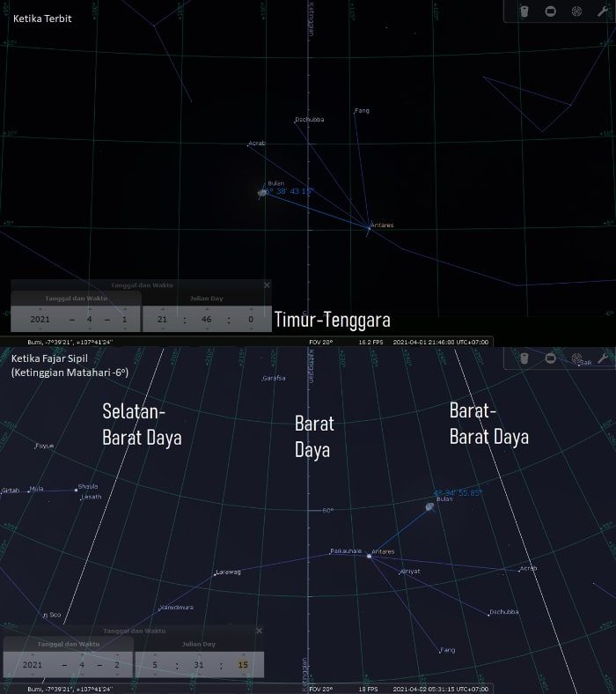Select star Lesath
The width and height of the screenshot is (616, 694).
click(81, 499)
